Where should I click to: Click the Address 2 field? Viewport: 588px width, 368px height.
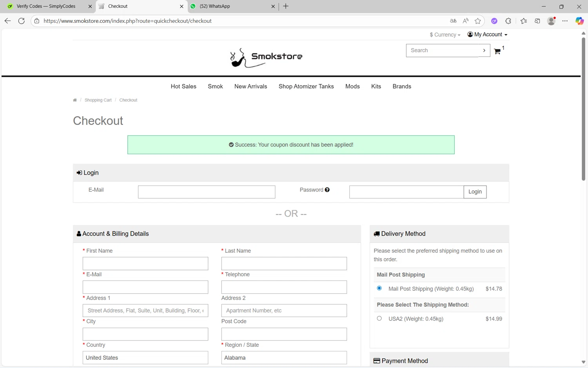(284, 311)
